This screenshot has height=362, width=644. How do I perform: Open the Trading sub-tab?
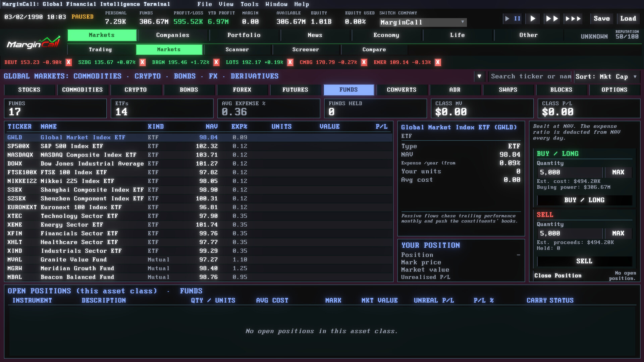click(x=100, y=50)
